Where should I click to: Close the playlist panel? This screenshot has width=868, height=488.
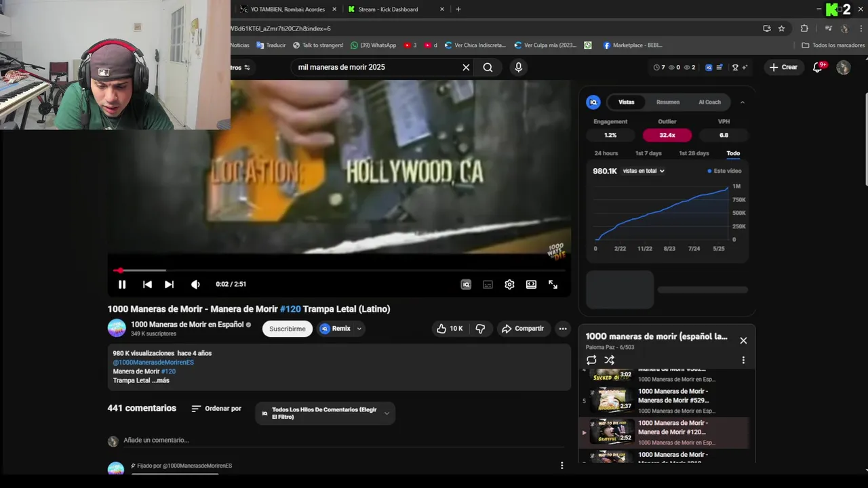pos(743,340)
